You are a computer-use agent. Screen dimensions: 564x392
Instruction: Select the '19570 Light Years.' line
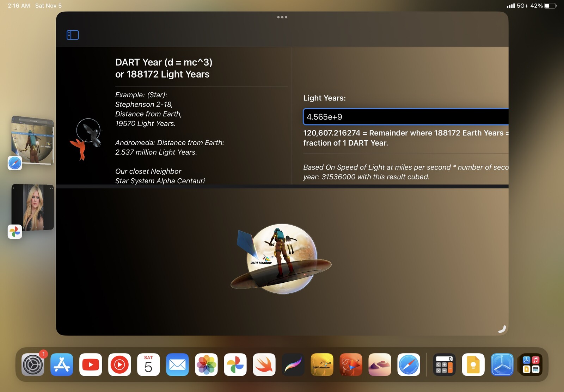click(x=145, y=123)
